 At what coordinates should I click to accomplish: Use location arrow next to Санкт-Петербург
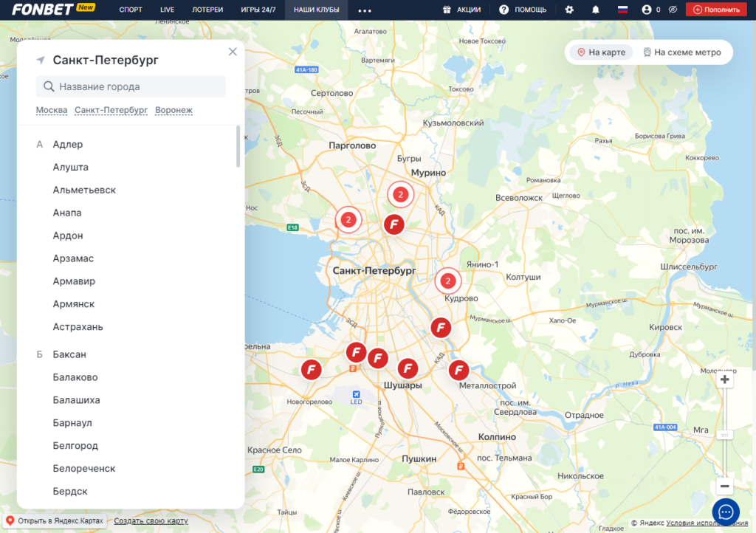click(41, 61)
